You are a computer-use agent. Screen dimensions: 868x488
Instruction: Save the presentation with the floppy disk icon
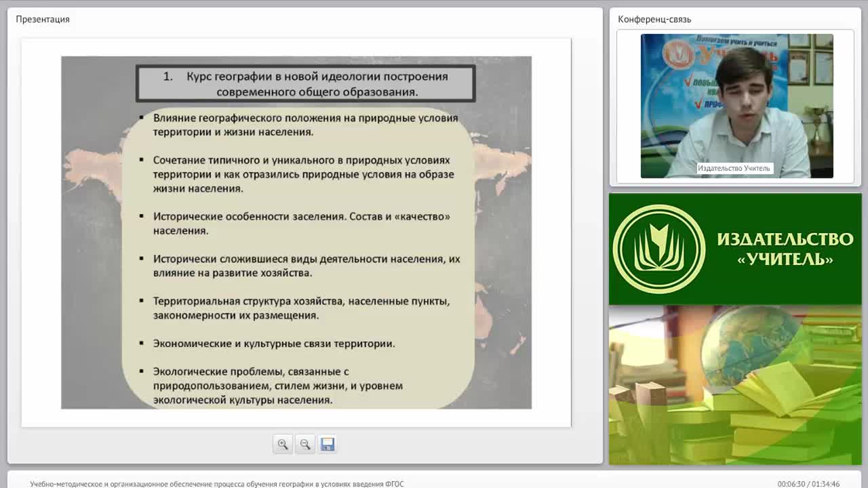(328, 445)
